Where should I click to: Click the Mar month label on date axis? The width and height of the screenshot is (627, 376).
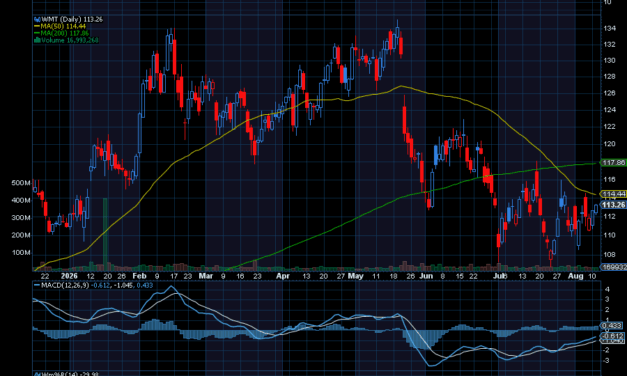pyautogui.click(x=206, y=276)
